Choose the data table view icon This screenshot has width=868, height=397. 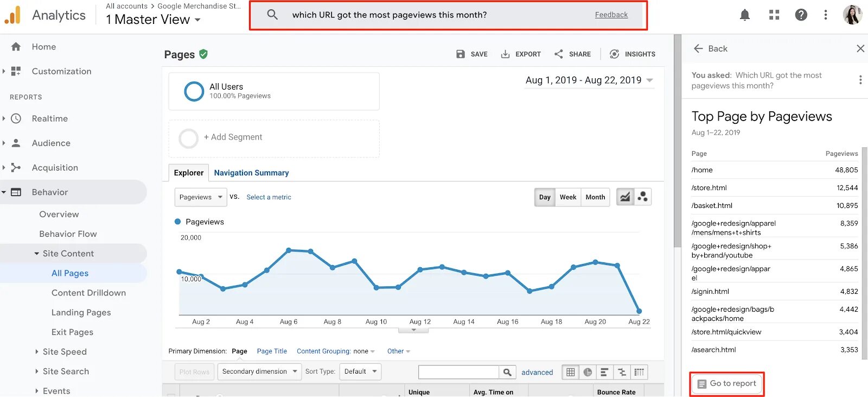(x=571, y=372)
